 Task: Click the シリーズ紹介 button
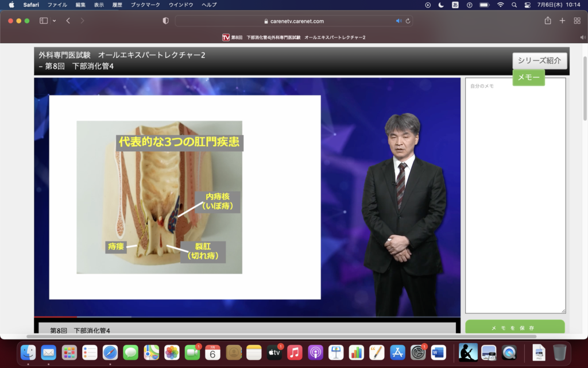539,60
